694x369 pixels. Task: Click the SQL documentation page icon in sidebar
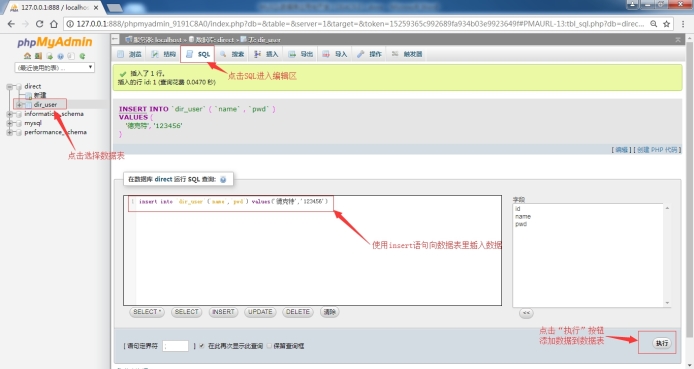[71, 56]
